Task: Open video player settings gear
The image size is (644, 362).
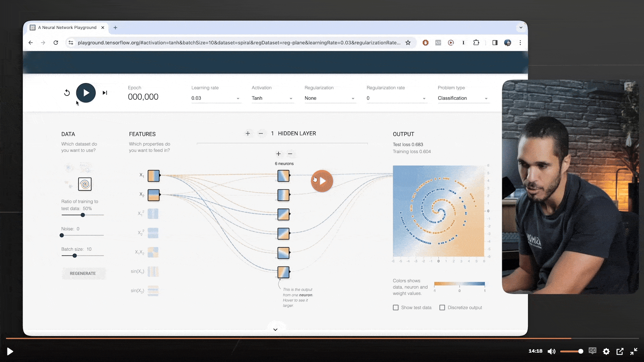Action: [x=606, y=351]
